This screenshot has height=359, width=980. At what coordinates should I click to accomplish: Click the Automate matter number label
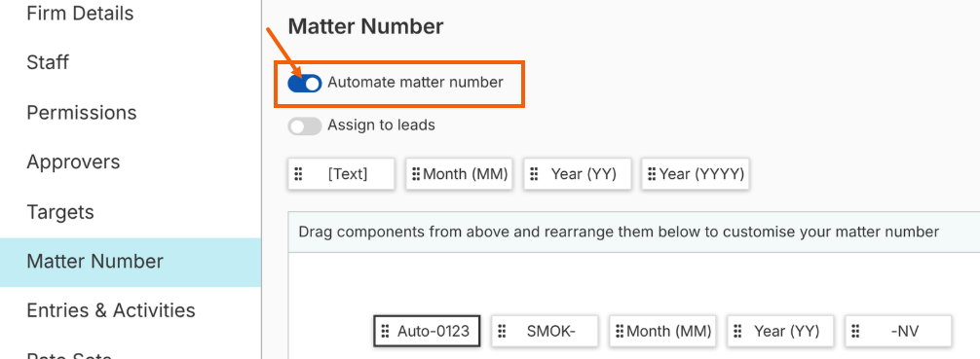(415, 83)
